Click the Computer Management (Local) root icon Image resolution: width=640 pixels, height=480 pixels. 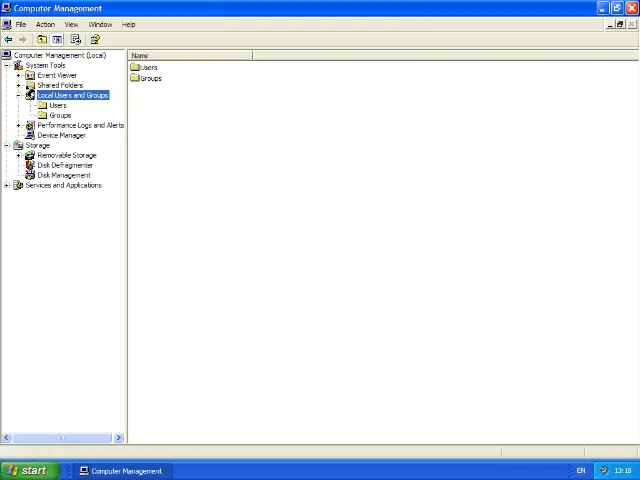point(7,55)
